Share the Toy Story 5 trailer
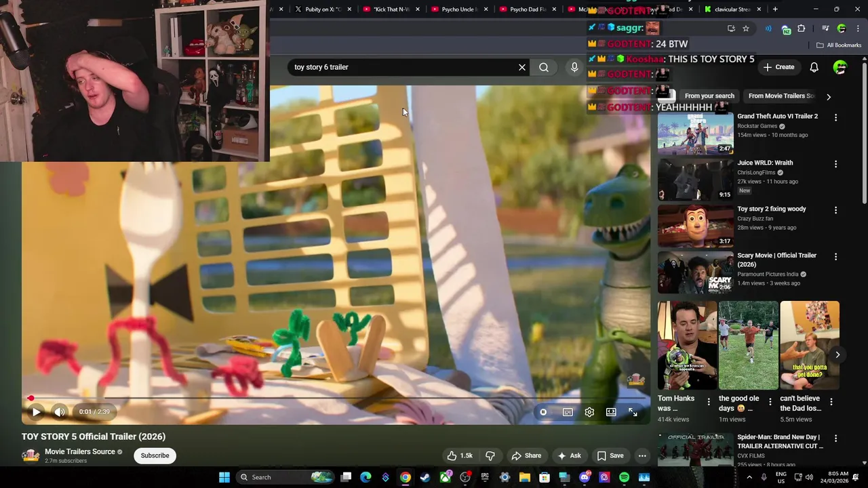The width and height of the screenshot is (868, 488). pos(526,455)
